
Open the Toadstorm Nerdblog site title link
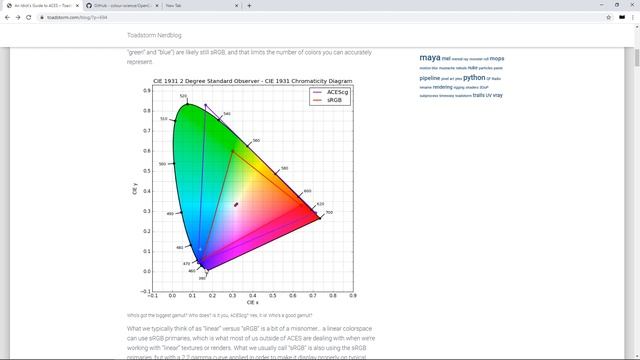154,35
